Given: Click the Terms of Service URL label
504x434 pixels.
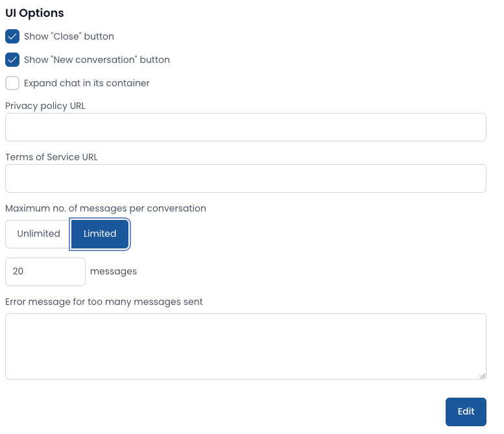Looking at the screenshot, I should (51, 157).
